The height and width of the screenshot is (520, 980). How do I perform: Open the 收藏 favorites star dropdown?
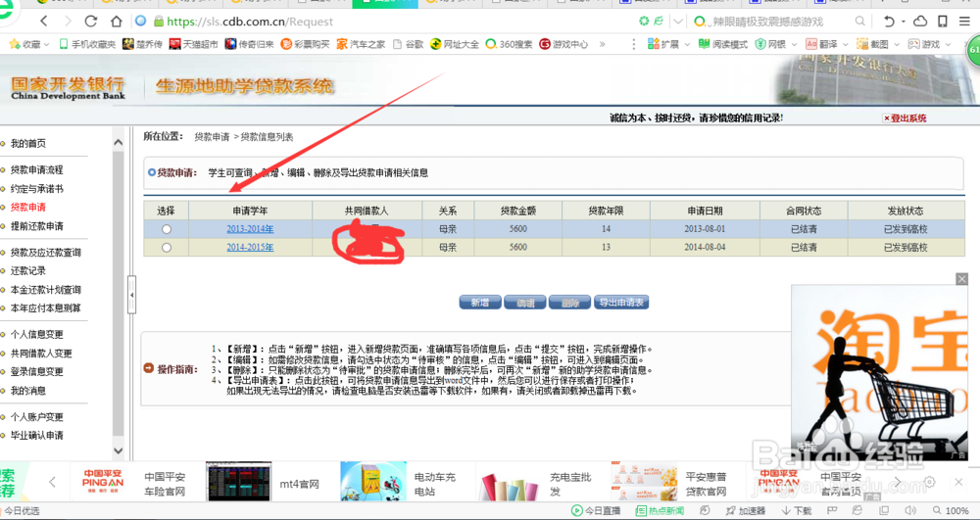(x=29, y=44)
